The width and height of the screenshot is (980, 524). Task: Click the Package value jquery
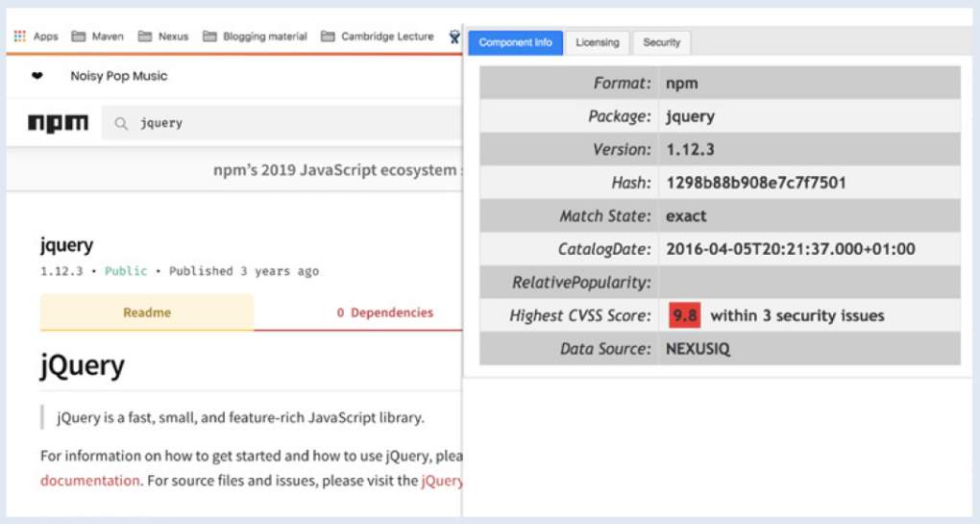[690, 116]
